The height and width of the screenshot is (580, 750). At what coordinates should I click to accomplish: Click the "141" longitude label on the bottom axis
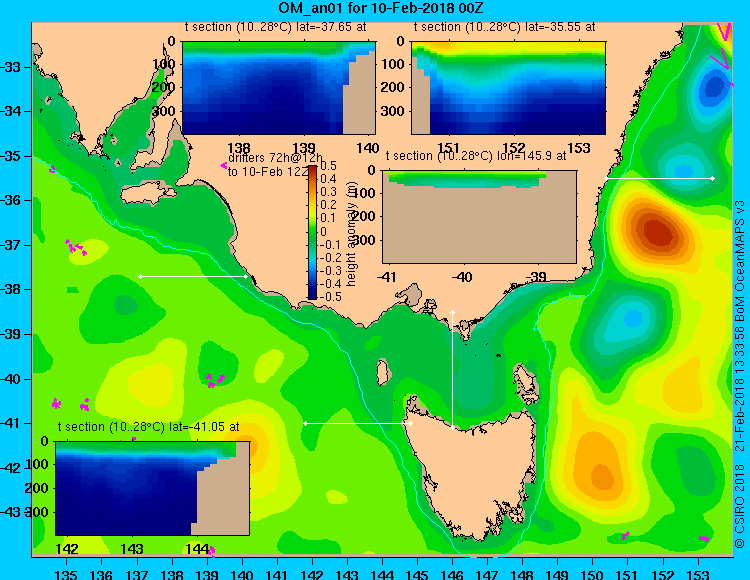pos(276,574)
